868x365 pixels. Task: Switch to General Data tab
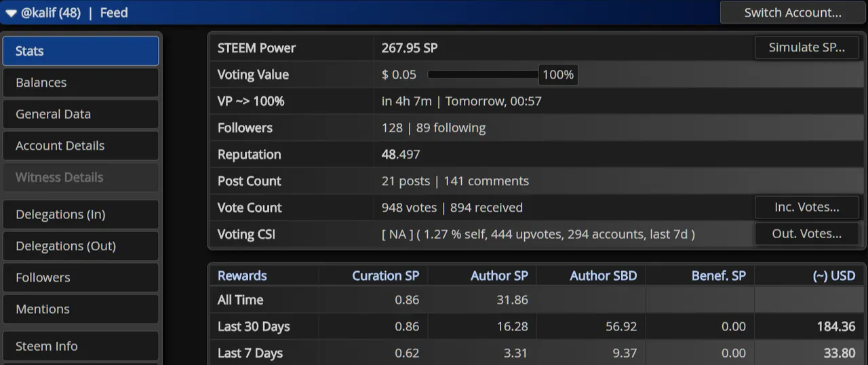point(81,114)
